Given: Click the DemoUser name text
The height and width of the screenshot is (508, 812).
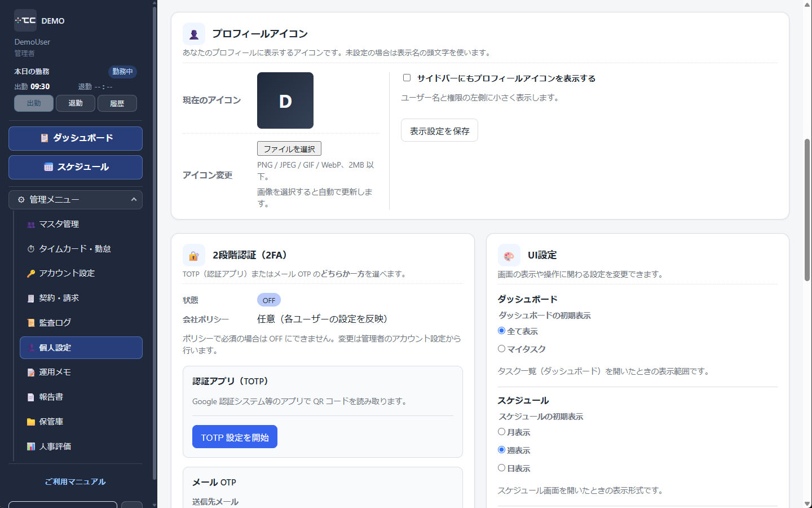Looking at the screenshot, I should 32,42.
